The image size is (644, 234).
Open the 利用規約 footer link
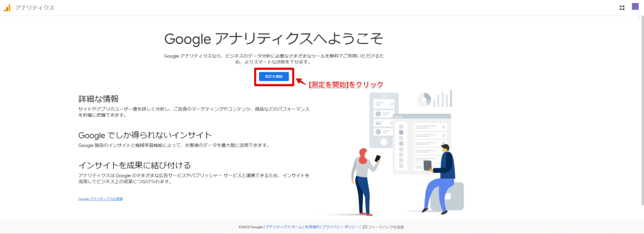pos(312,227)
